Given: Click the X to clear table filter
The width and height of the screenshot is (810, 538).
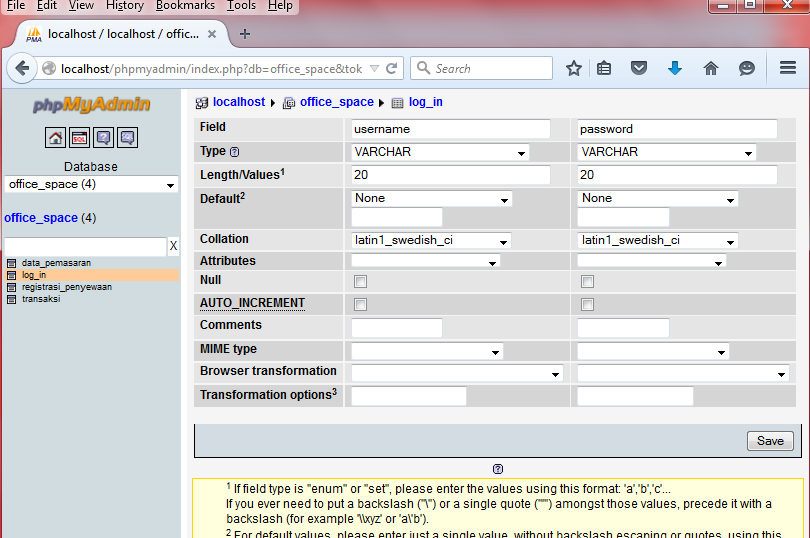Looking at the screenshot, I should (x=173, y=246).
